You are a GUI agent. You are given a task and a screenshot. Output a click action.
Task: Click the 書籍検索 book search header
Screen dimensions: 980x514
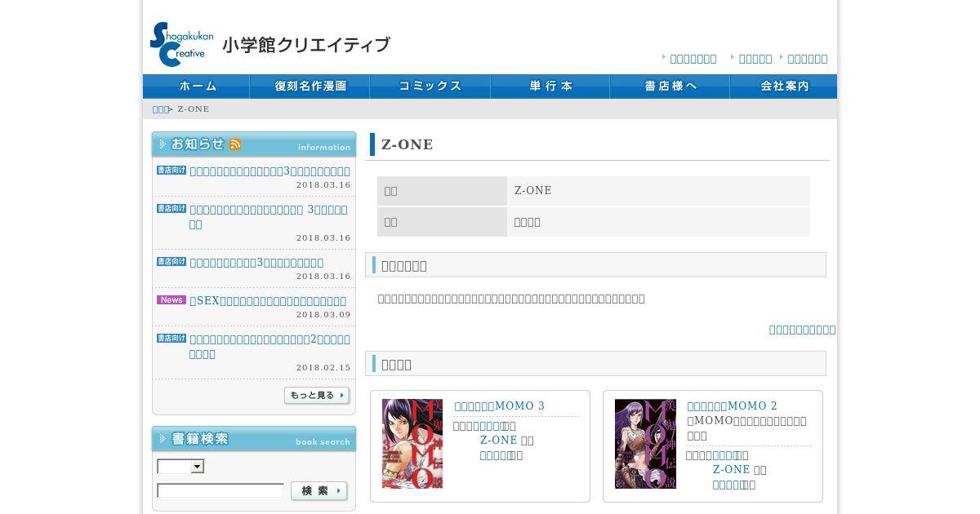click(x=254, y=439)
